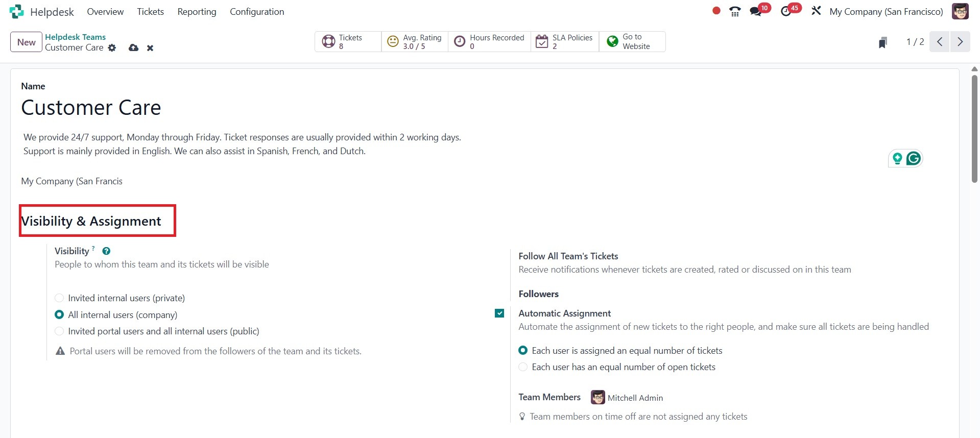Open the activities clock icon

click(786, 12)
